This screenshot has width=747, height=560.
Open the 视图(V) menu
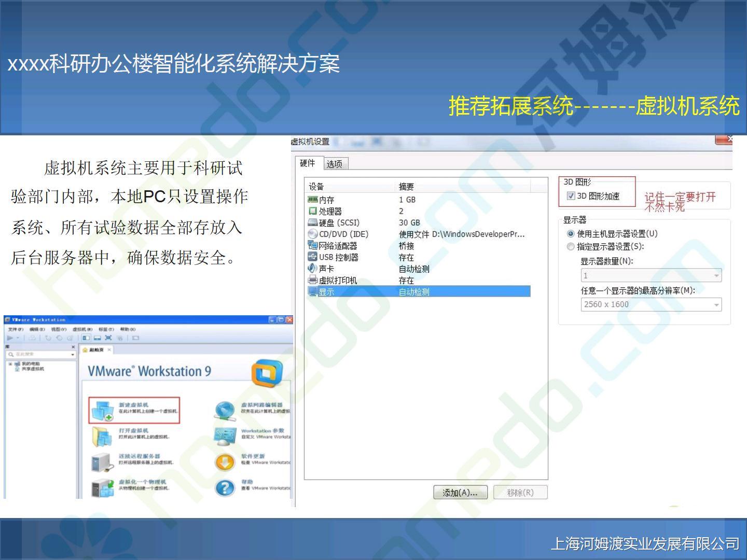[x=59, y=329]
